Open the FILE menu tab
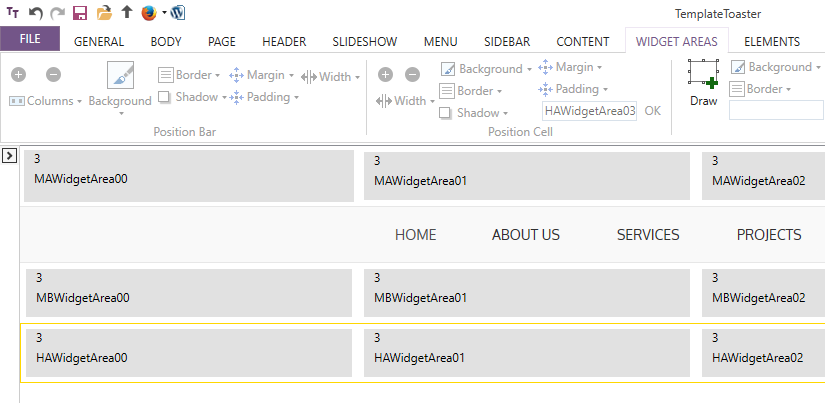Image resolution: width=825 pixels, height=403 pixels. (x=30, y=40)
